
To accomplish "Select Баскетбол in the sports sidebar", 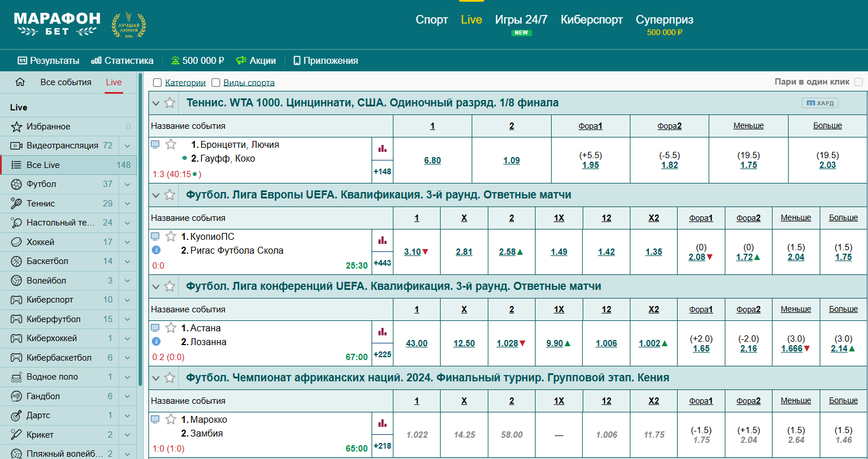I will pyautogui.click(x=59, y=261).
